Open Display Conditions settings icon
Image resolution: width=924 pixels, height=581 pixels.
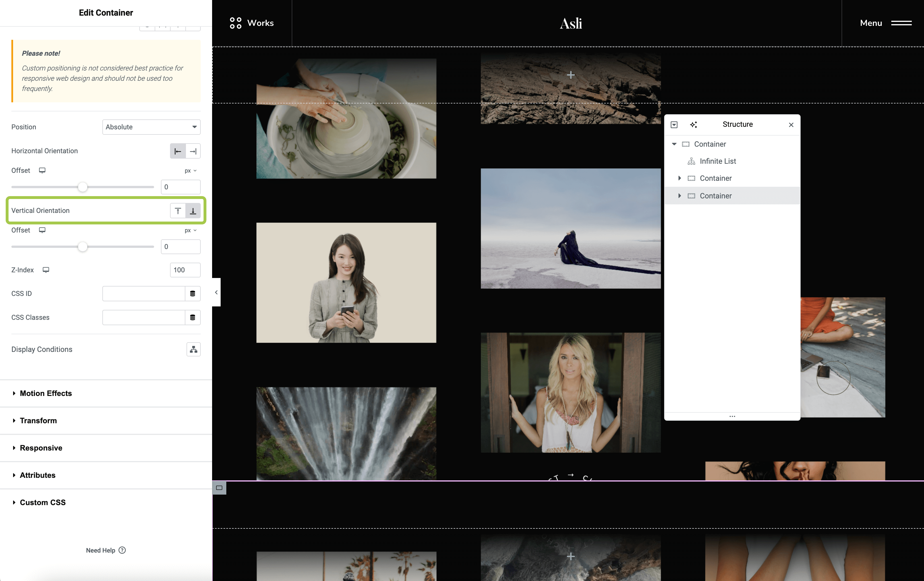[x=193, y=349]
